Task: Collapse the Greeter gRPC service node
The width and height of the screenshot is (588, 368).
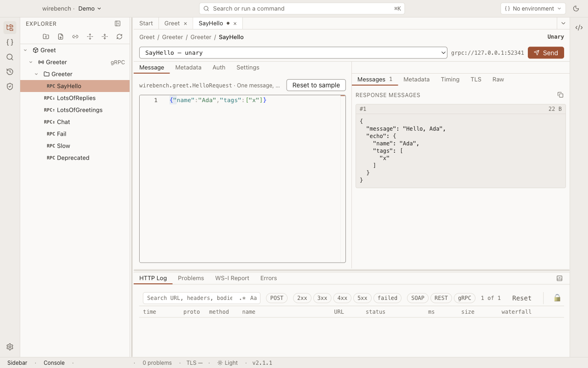Action: coord(31,62)
